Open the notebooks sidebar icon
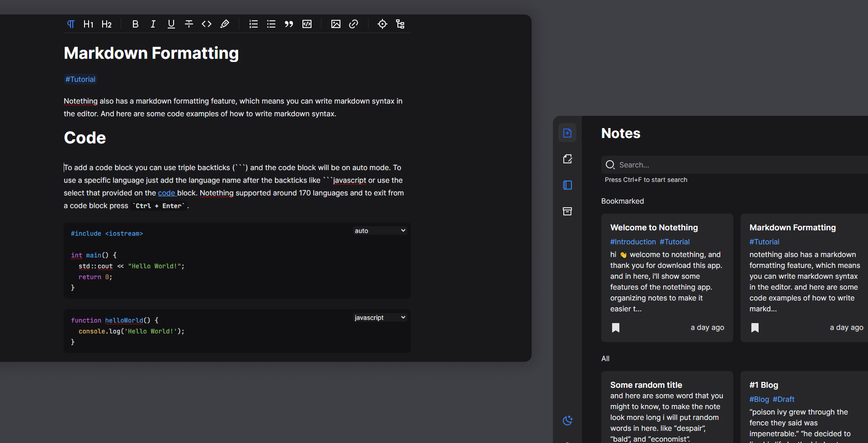This screenshot has height=443, width=868. click(x=567, y=185)
